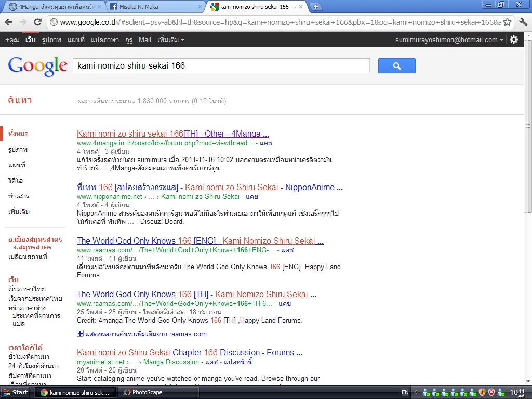Open The World God Only Knows 166 [TH] result
The width and height of the screenshot is (532, 399).
(196, 294)
